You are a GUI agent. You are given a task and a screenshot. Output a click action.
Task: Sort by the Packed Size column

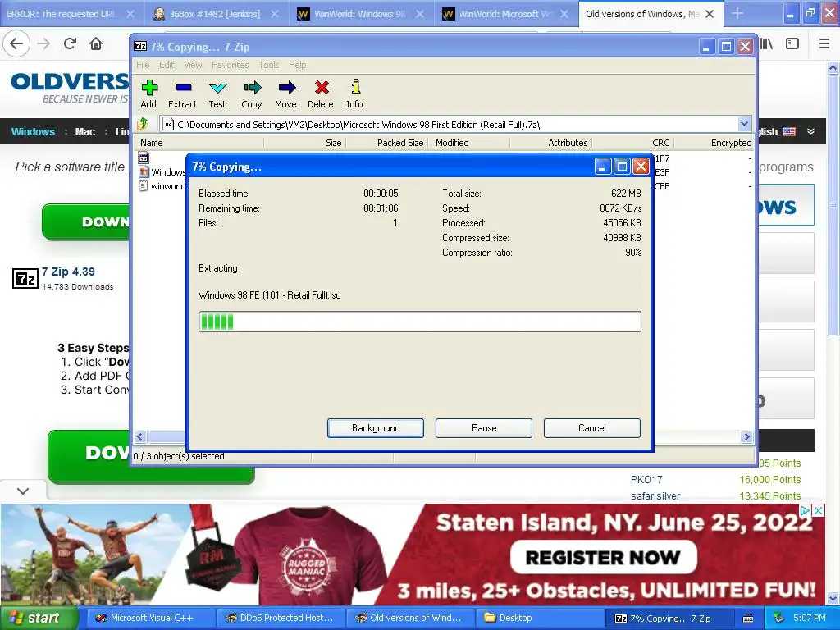point(387,143)
